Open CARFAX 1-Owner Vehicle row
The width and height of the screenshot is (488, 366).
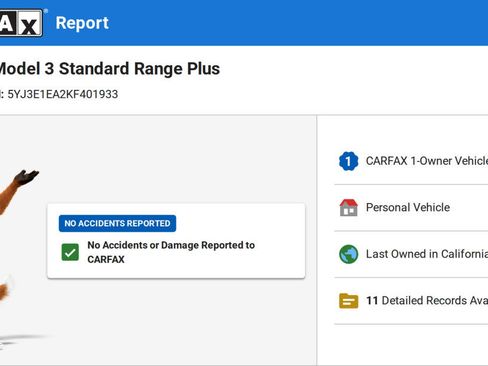(x=411, y=161)
